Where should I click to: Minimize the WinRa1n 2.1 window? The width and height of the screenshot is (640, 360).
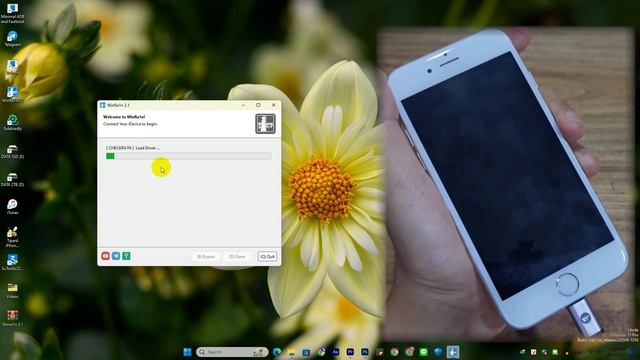tap(243, 105)
